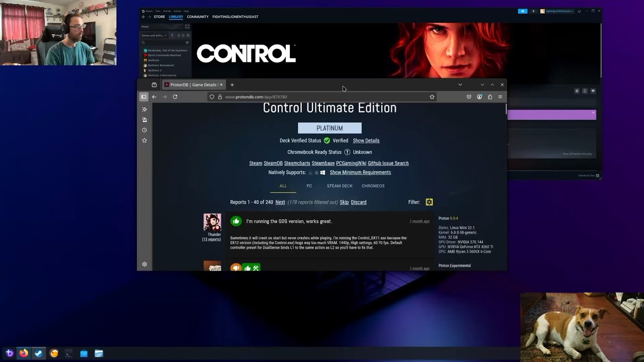Open Firefox from the taskbar
Screen dimensions: 644x362
24,353
